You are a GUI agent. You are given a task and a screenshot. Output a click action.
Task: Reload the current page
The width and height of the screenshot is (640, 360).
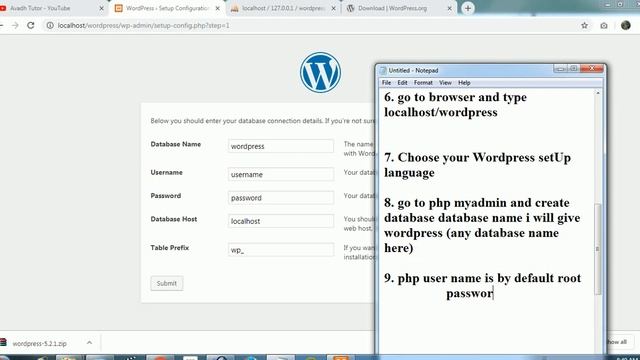31,25
